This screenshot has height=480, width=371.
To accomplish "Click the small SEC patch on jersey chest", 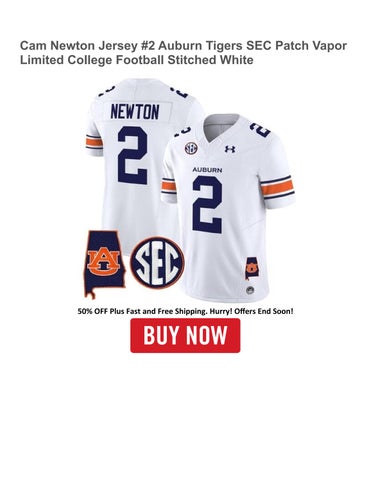I will click(x=191, y=148).
